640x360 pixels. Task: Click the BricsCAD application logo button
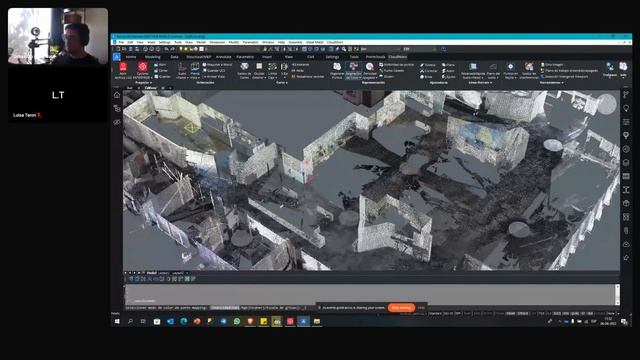[117, 57]
